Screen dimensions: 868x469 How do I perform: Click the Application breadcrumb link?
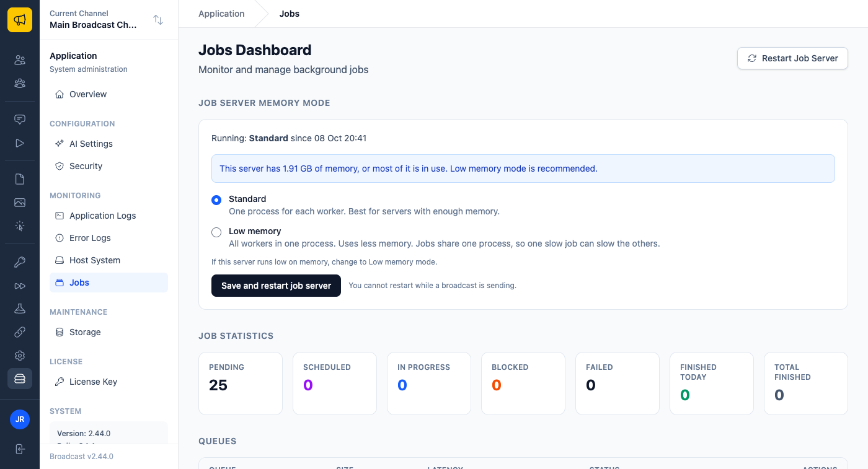[x=221, y=14]
